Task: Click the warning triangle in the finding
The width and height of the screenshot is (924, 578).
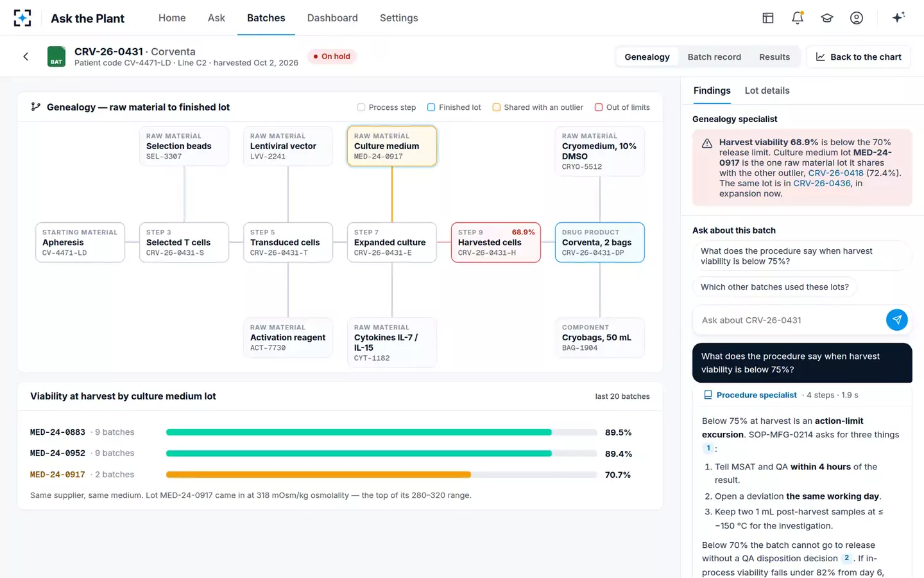Action: click(707, 143)
